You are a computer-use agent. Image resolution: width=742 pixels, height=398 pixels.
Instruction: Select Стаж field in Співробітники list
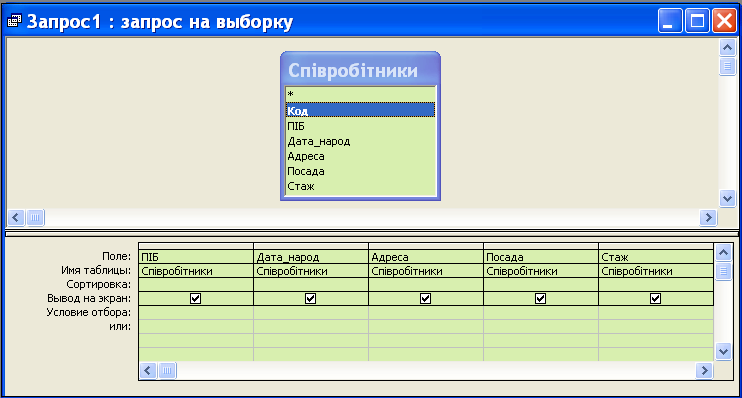click(x=361, y=186)
